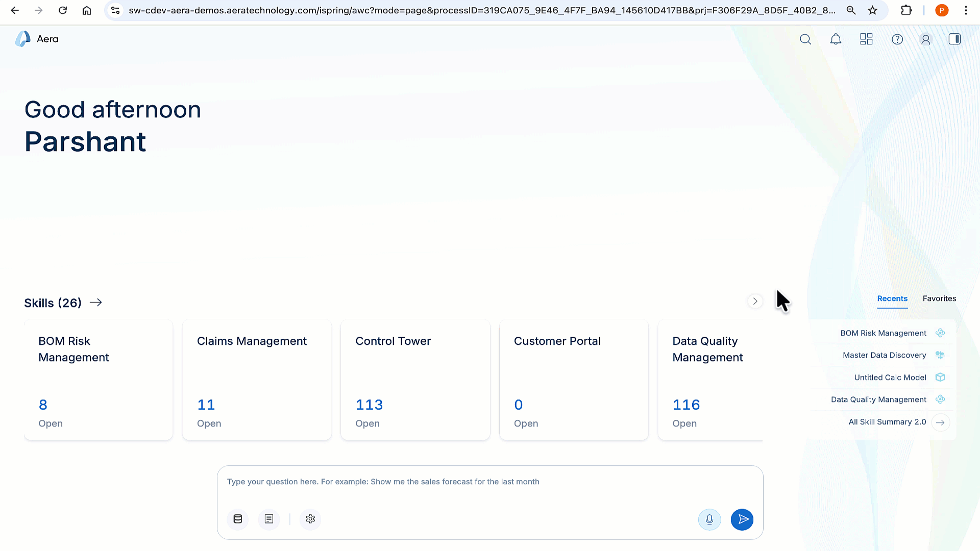Click the 113 open count on Control Tower
Screen dimensions: 980x551
[x=369, y=405]
